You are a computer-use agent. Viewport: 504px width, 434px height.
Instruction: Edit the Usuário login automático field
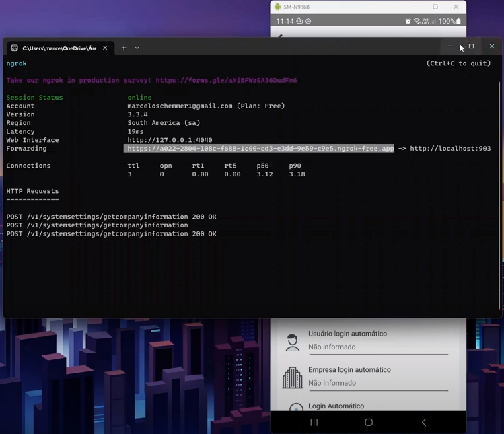pyautogui.click(x=378, y=342)
